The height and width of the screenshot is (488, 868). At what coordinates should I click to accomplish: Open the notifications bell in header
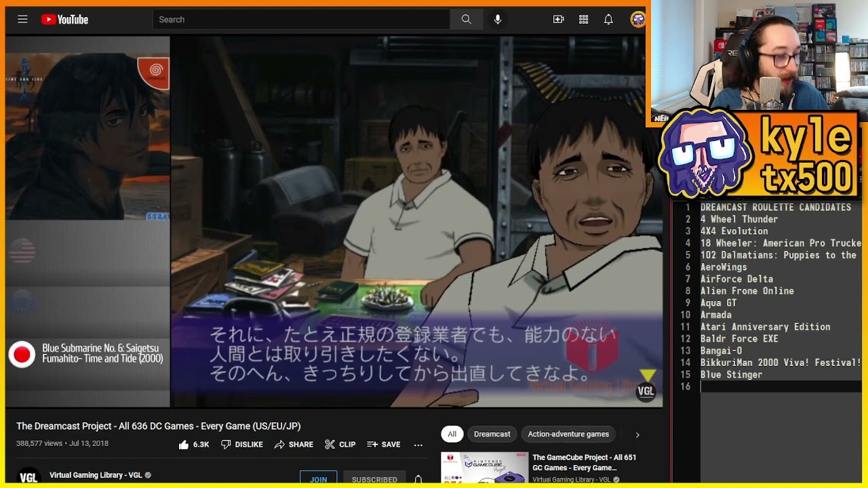pyautogui.click(x=608, y=20)
